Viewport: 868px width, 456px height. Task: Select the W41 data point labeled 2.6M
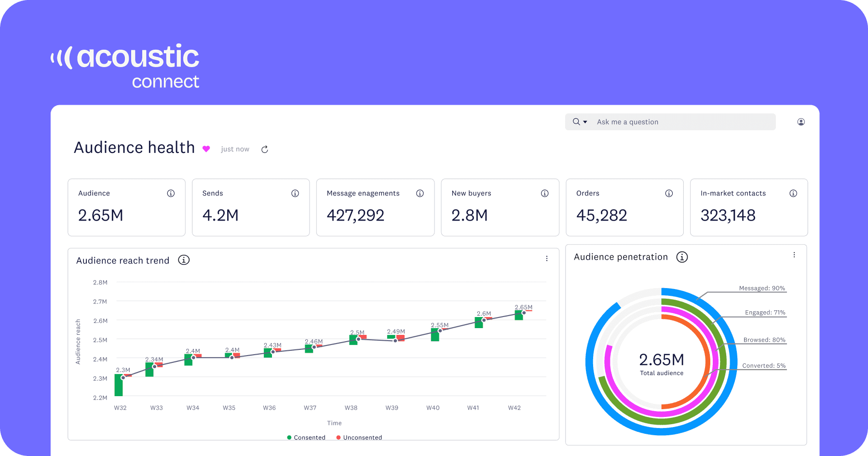tap(484, 320)
